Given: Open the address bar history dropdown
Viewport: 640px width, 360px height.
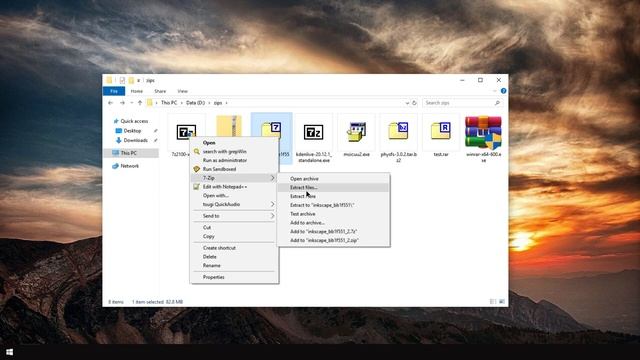Looking at the screenshot, I should click(407, 103).
